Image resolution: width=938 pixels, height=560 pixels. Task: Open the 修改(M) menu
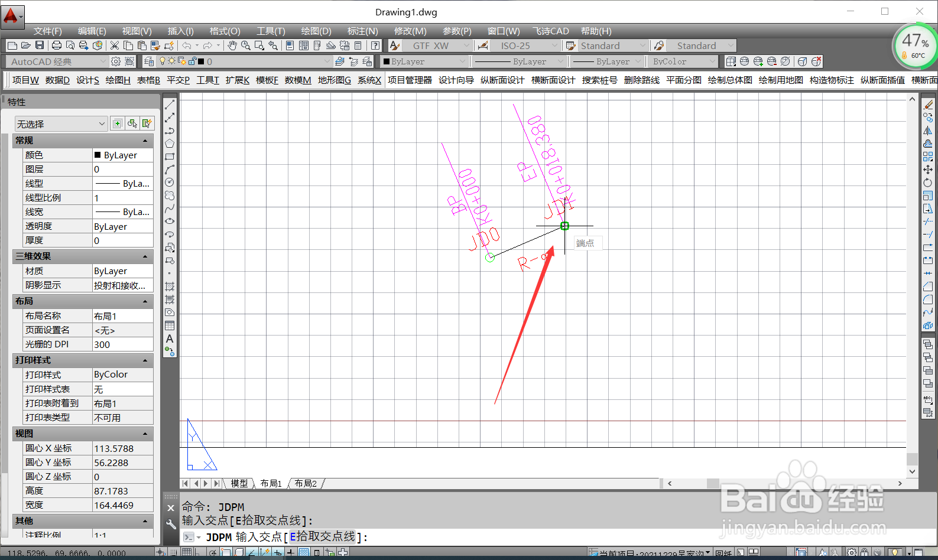coord(410,31)
